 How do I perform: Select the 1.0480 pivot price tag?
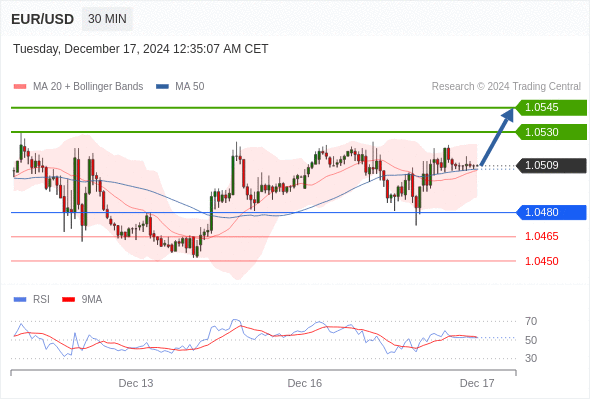click(x=551, y=213)
